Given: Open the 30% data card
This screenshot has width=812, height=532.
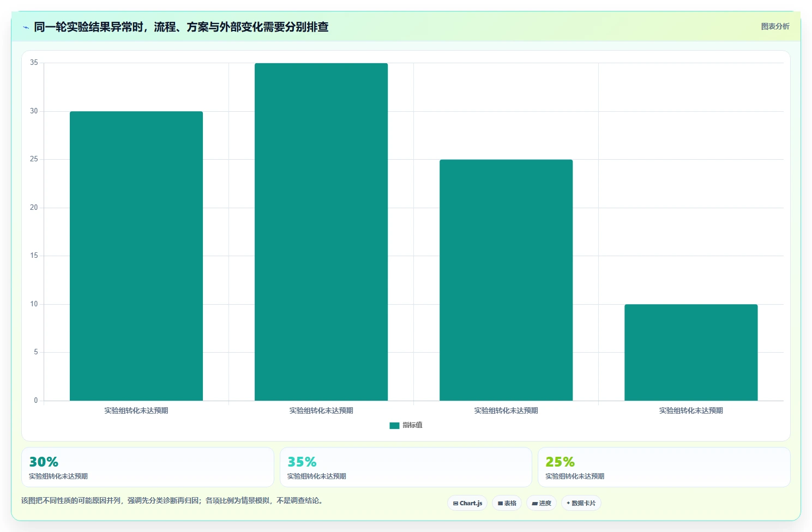Looking at the screenshot, I should [x=147, y=467].
